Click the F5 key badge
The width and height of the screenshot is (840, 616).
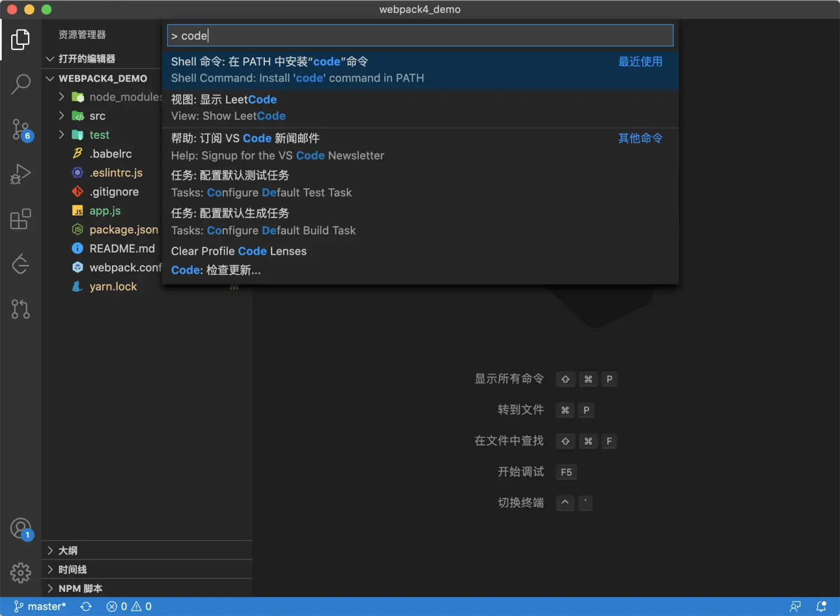566,472
